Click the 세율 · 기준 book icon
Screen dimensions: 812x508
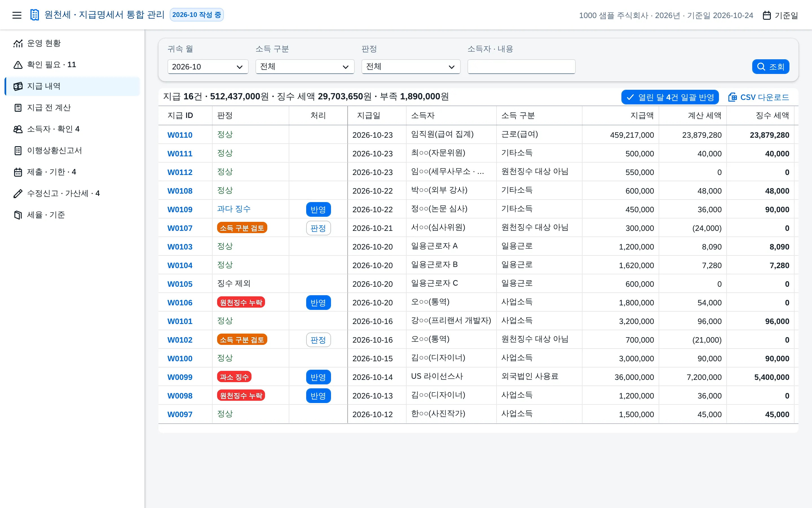pos(18,215)
